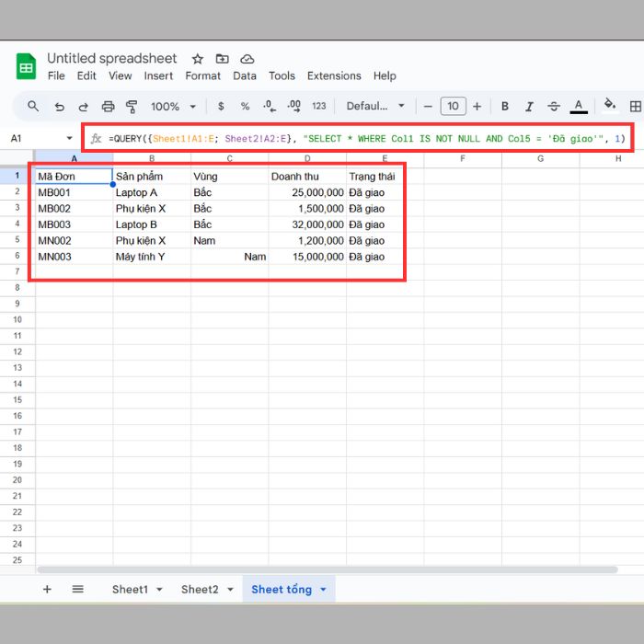Open the Tools menu

(x=282, y=76)
